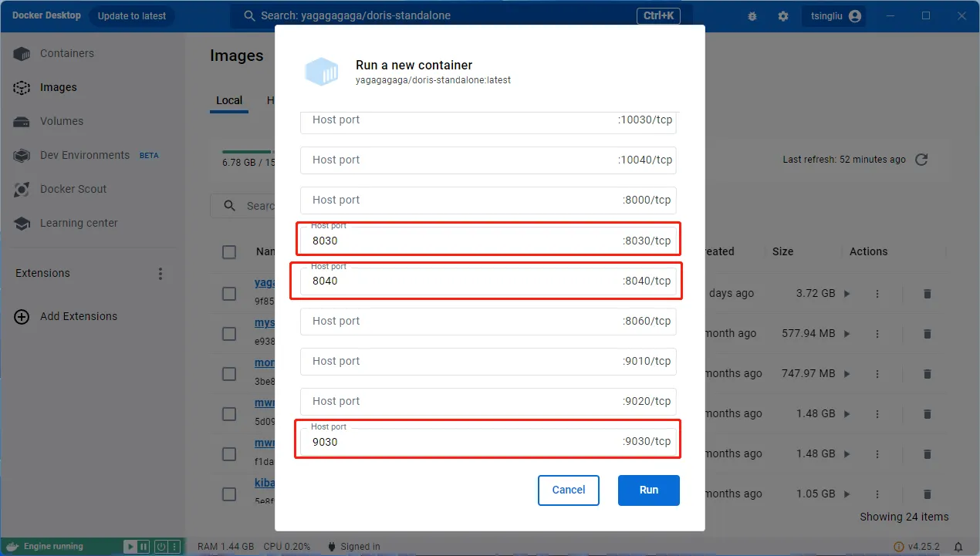Click the Add Extensions plus icon
Viewport: 980px width, 556px height.
pyautogui.click(x=22, y=316)
